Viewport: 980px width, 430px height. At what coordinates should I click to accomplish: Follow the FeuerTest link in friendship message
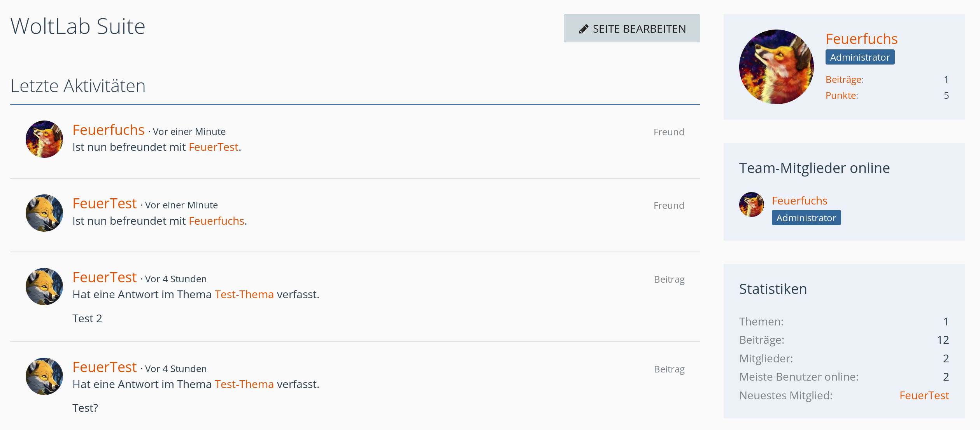coord(213,147)
